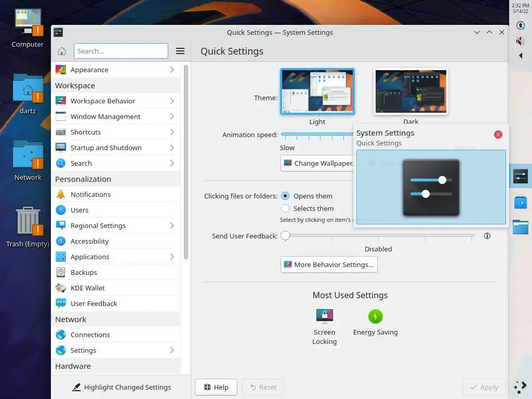Expand the Shortcuts chevron
The height and width of the screenshot is (399, 532).
click(172, 132)
